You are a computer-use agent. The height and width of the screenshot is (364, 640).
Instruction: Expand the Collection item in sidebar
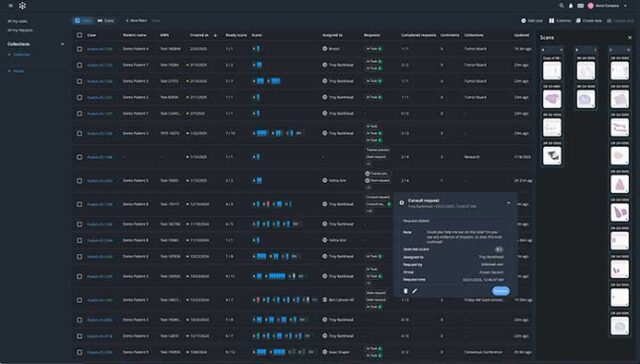pyautogui.click(x=9, y=55)
